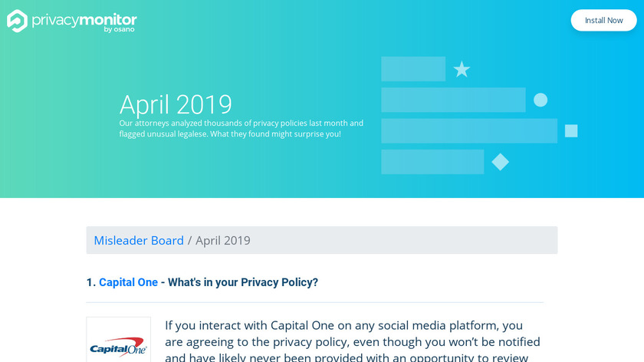644x362 pixels.
Task: Follow the Capital One heading link
Action: (x=128, y=282)
